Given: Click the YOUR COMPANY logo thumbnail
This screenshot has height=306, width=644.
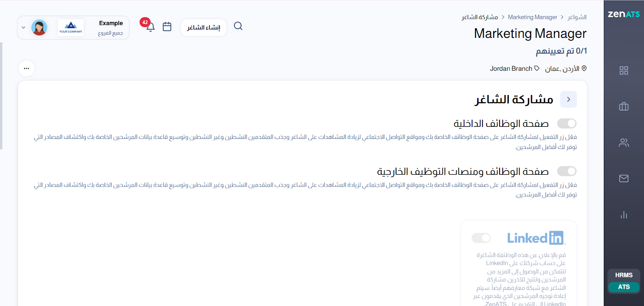Looking at the screenshot, I should [71, 28].
